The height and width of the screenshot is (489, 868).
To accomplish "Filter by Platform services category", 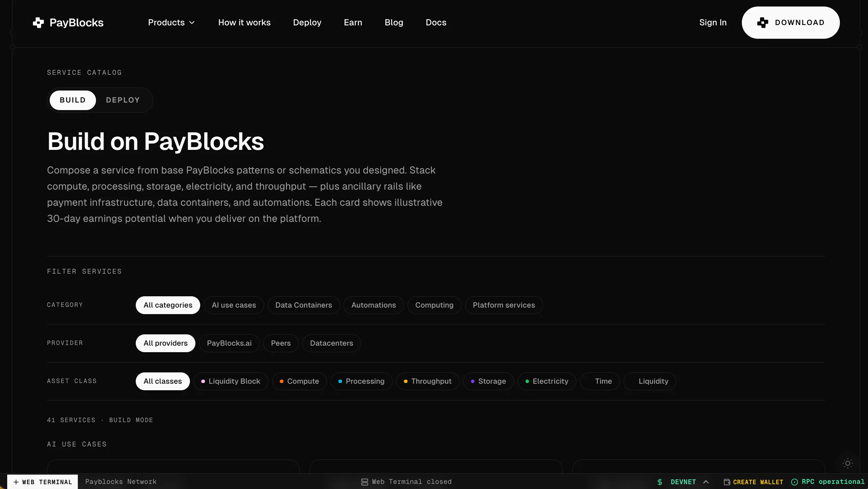I will click(504, 305).
